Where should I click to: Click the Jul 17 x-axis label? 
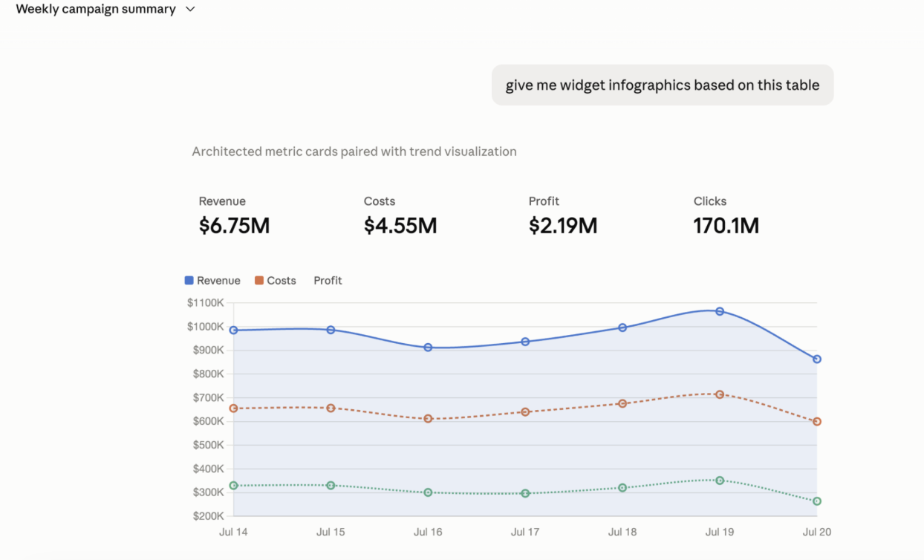(x=525, y=533)
